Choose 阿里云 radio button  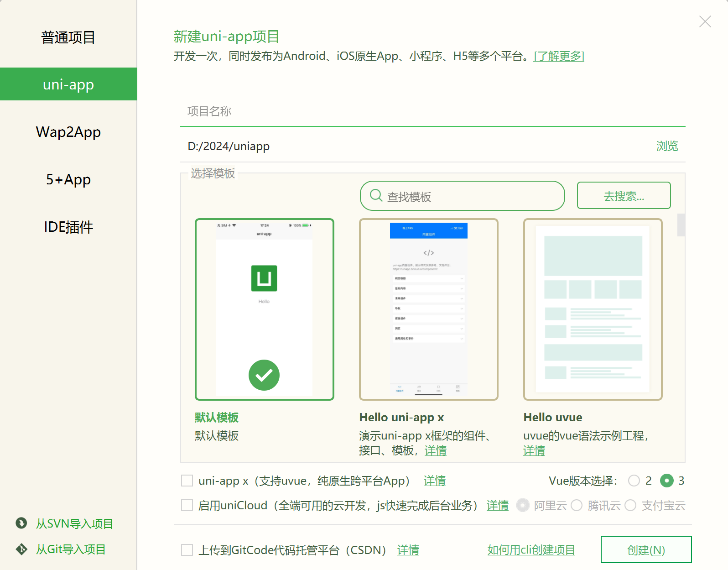coord(523,505)
